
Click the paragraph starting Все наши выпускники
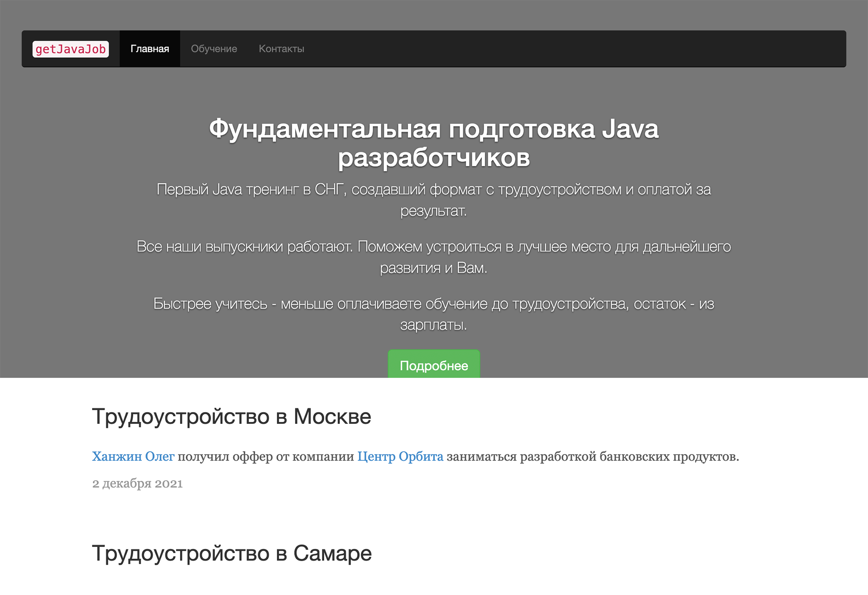(434, 257)
